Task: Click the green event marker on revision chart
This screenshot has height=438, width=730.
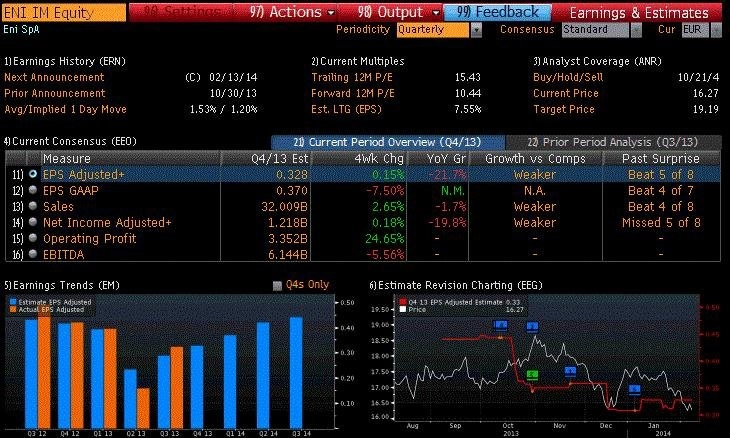Action: coord(532,375)
